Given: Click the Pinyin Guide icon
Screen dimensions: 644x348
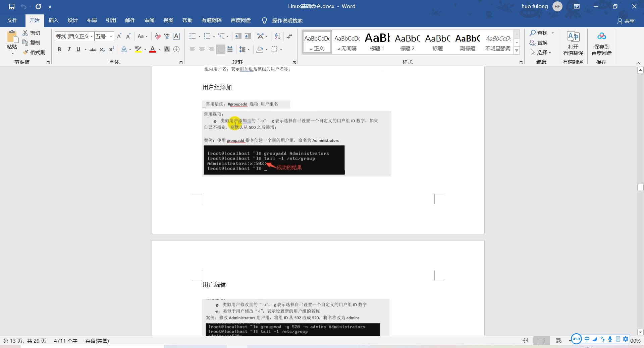Looking at the screenshot, I should point(167,36).
